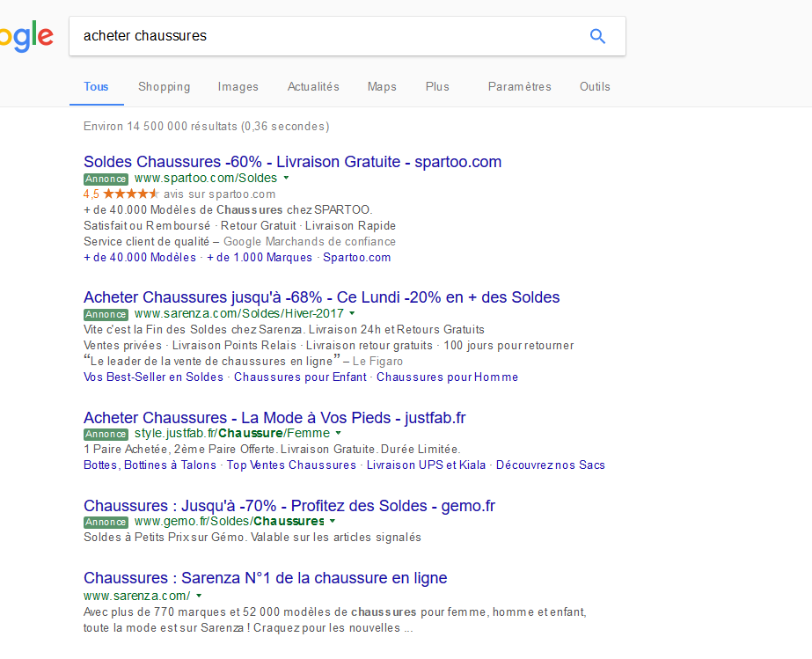Select the Tous tab

point(96,86)
